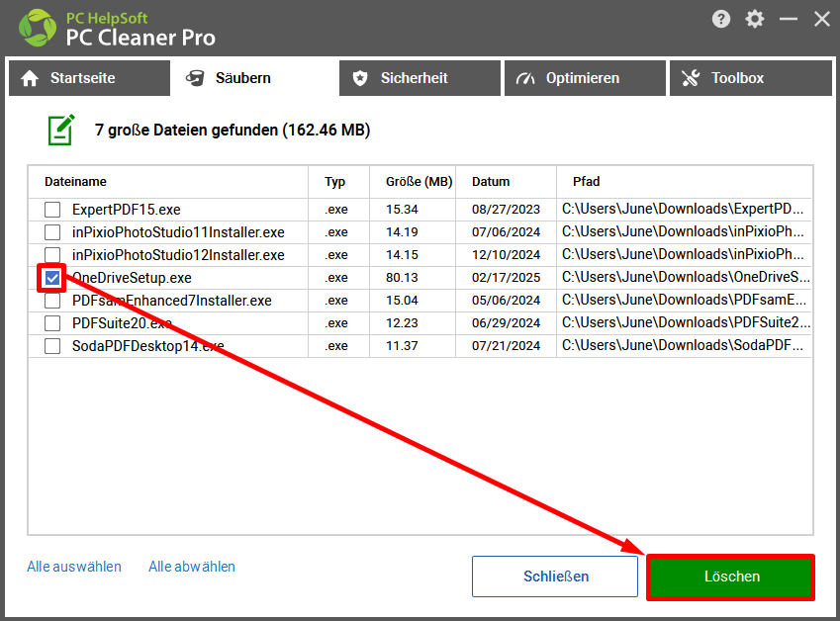Switch to the Startseite tab
Screen dimensions: 840x621
(x=89, y=78)
